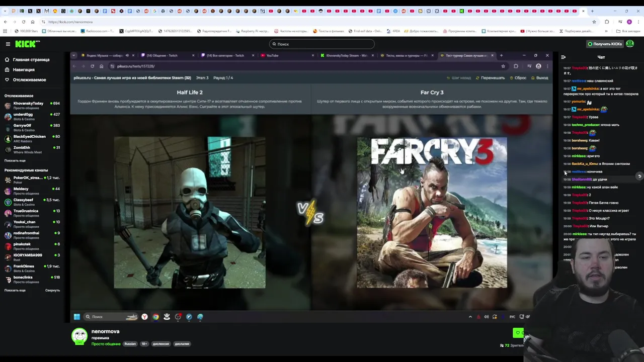Click the Kick search field
Viewport: 644px width, 362px height.
pos(322,44)
